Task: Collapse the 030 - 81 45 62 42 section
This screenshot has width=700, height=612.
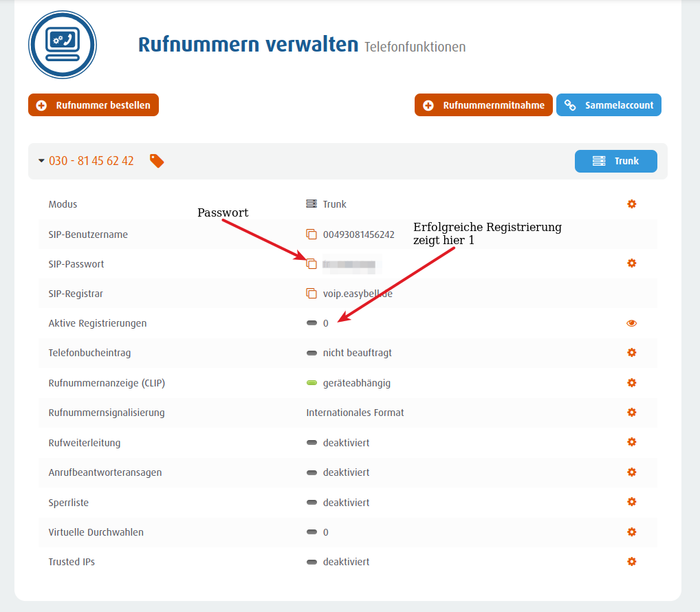Action: [41, 161]
